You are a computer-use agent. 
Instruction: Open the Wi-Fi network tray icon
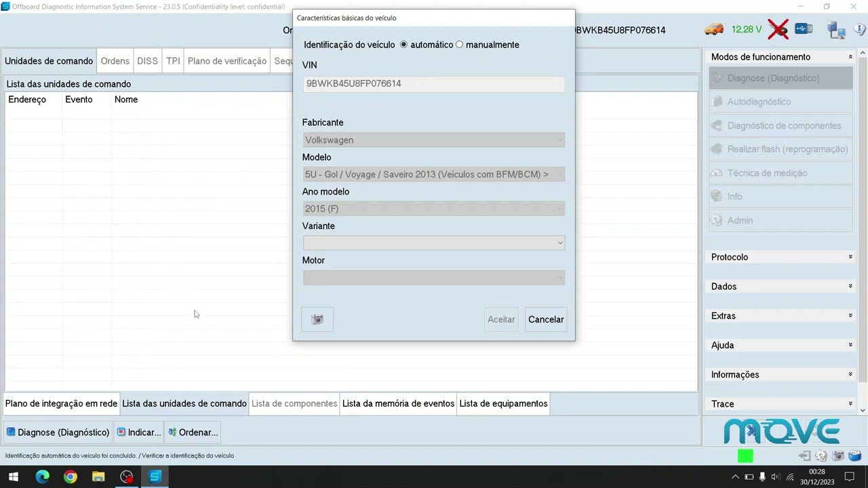(790, 477)
